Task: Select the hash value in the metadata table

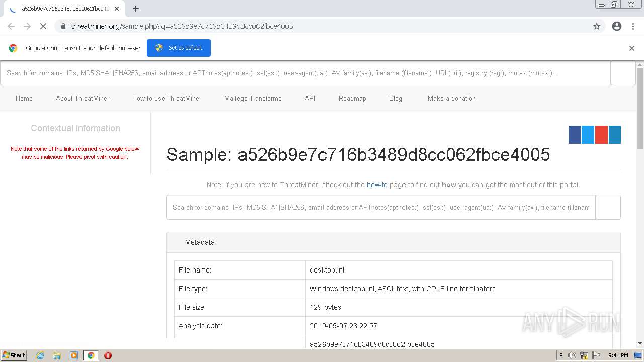Action: (372, 344)
